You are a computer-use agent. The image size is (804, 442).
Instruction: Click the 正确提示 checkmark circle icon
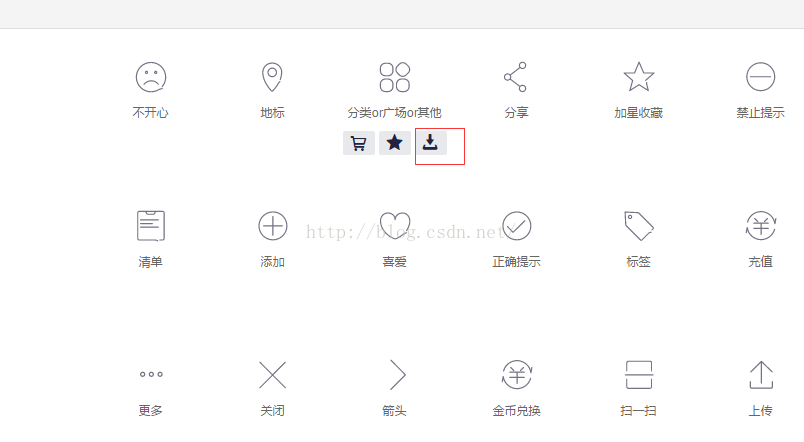(516, 226)
